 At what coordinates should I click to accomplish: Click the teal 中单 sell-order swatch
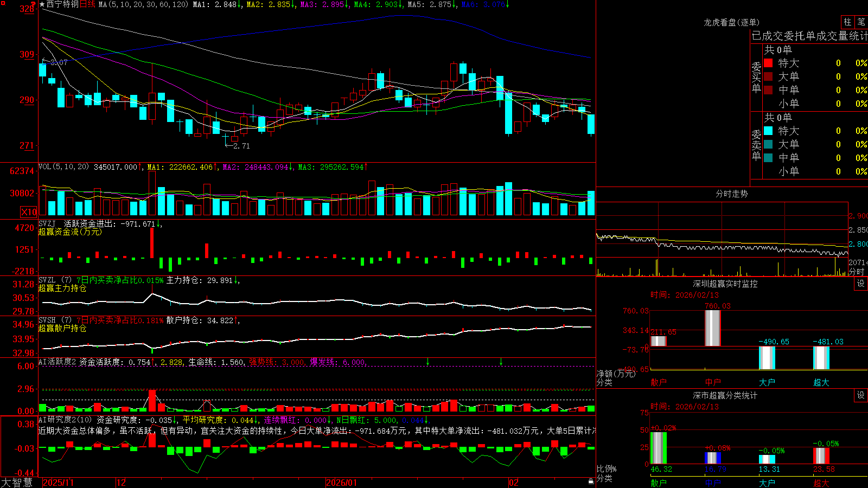[768, 158]
